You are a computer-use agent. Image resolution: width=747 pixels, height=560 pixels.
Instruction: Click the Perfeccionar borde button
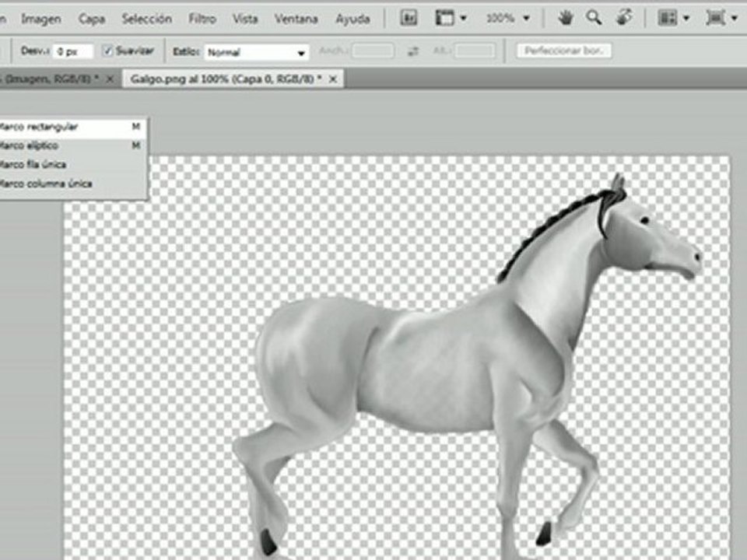pos(564,51)
